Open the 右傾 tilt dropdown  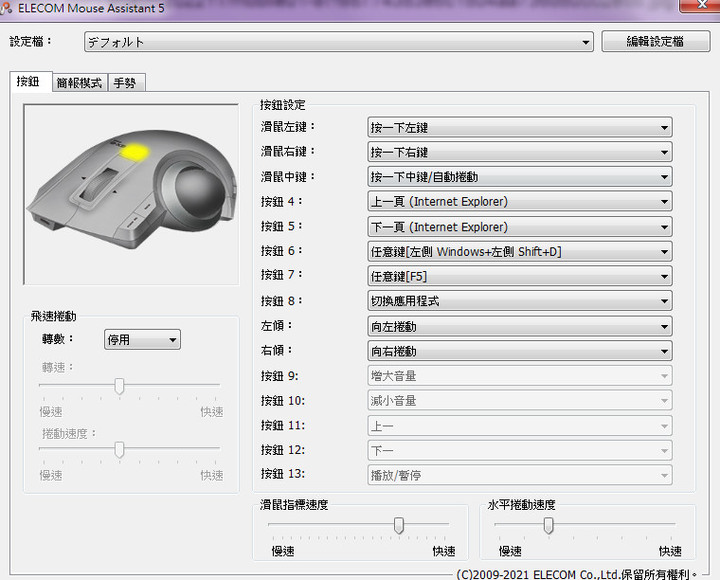pos(520,351)
